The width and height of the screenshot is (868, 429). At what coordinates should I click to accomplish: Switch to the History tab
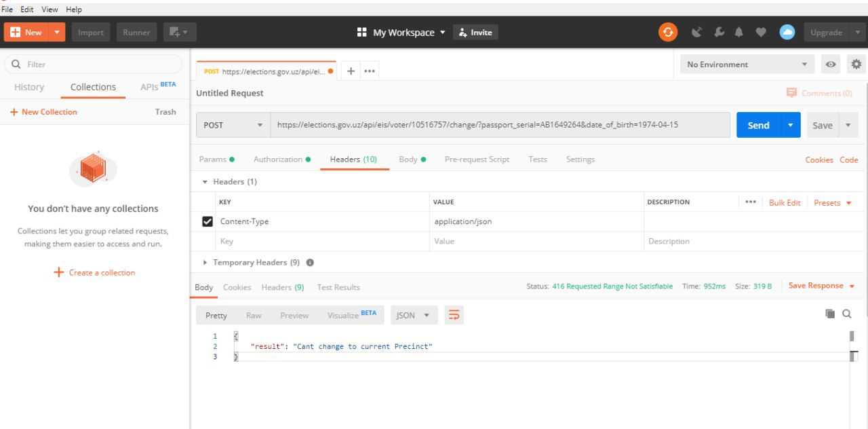click(29, 87)
